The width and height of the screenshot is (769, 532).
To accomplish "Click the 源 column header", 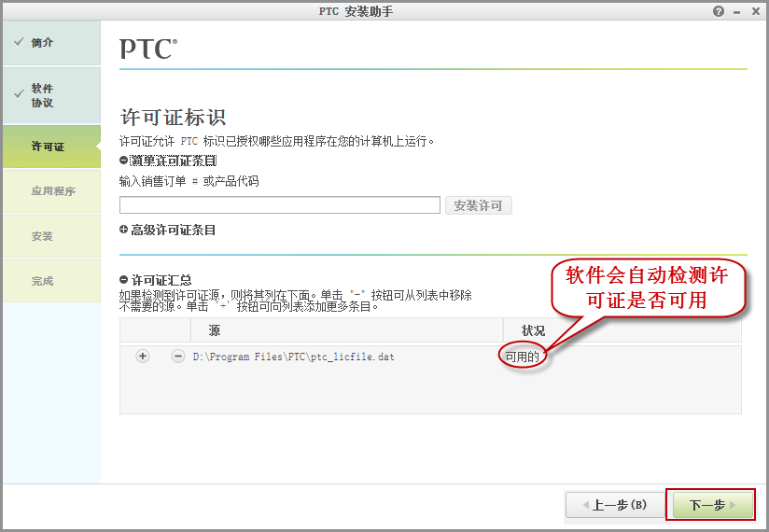I will pyautogui.click(x=346, y=330).
